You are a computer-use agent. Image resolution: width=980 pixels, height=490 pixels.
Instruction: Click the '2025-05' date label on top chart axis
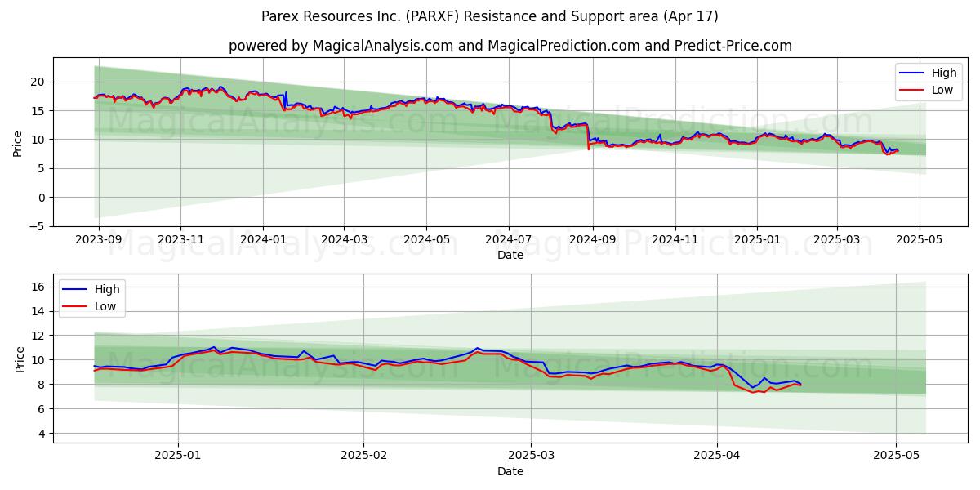pyautogui.click(x=919, y=242)
